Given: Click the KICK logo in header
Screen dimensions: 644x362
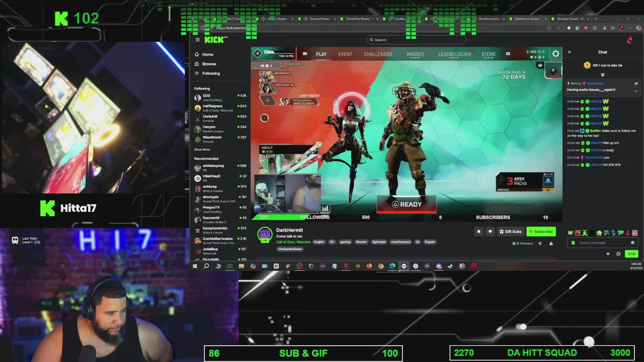Looking at the screenshot, I should pos(216,40).
